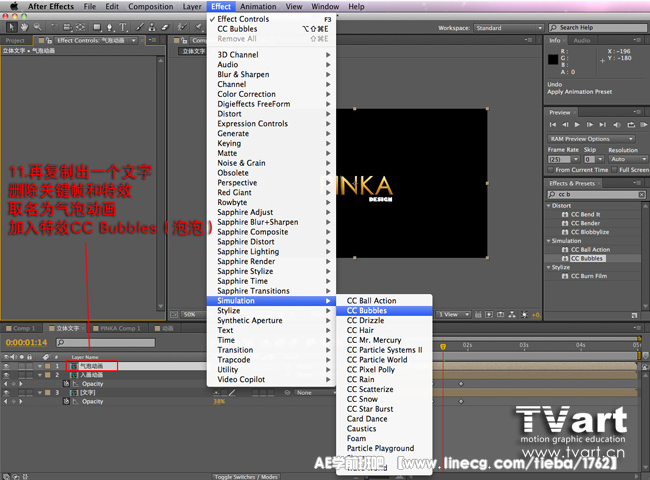The width and height of the screenshot is (650, 480).
Task: Click Play in the Preview panel
Action: [x=577, y=124]
